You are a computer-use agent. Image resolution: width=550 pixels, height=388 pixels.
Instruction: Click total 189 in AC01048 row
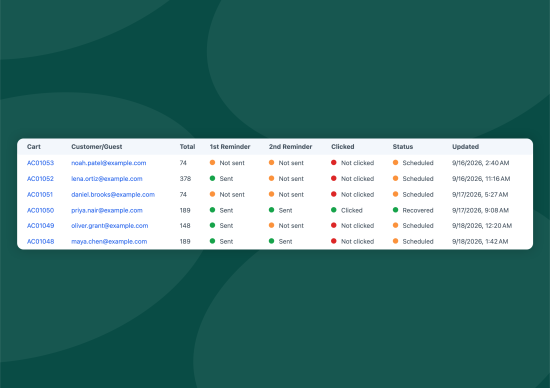pos(185,241)
